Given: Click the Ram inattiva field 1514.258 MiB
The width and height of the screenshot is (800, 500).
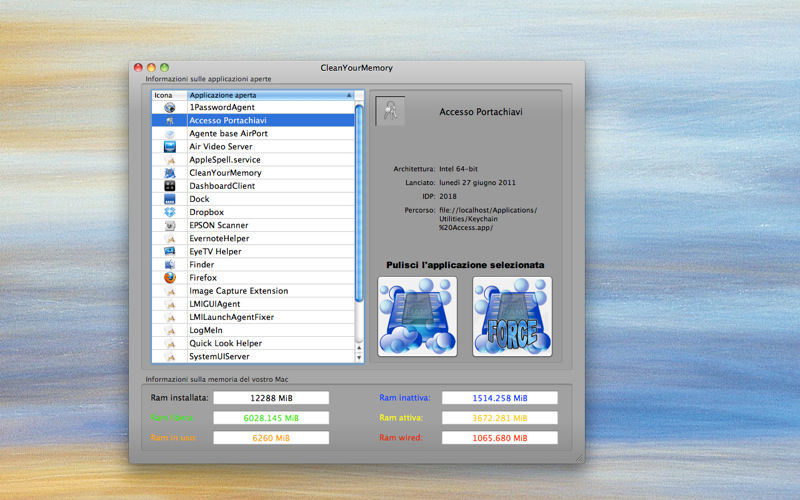Looking at the screenshot, I should tap(499, 398).
